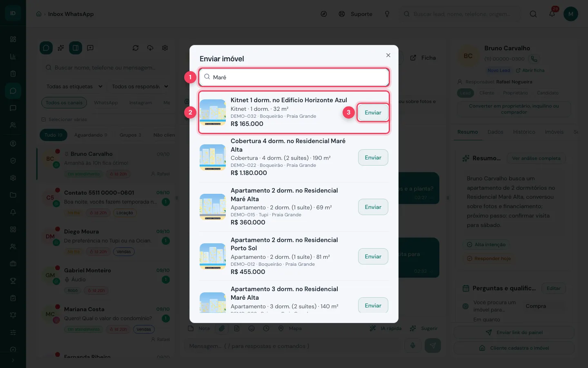Toggle the split panel view icon

(x=76, y=48)
